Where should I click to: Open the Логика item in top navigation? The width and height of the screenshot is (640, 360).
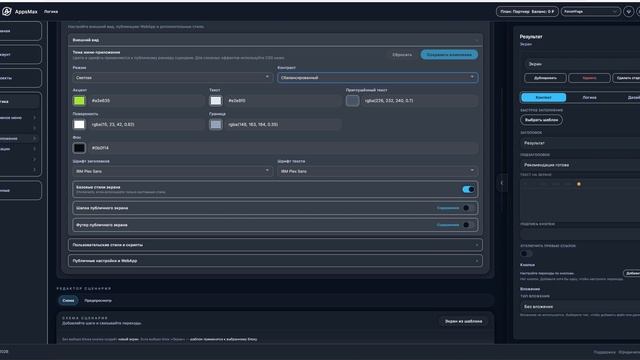pyautogui.click(x=51, y=12)
